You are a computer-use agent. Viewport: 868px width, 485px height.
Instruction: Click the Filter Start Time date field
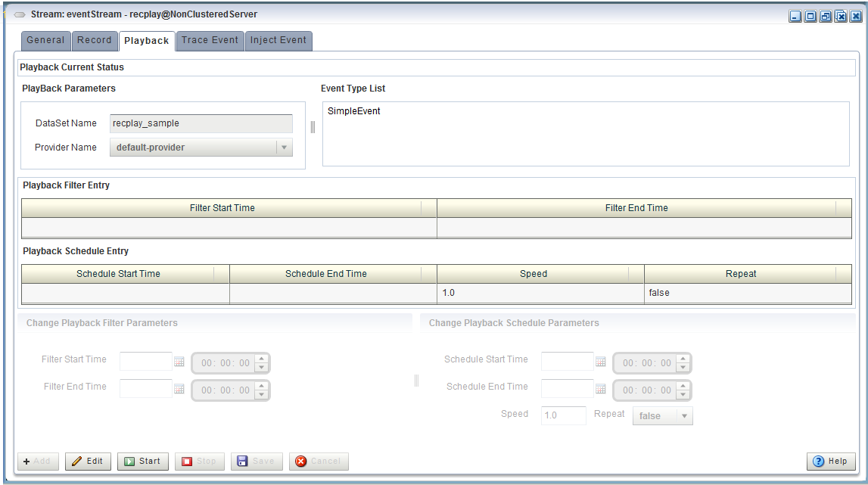click(x=145, y=362)
